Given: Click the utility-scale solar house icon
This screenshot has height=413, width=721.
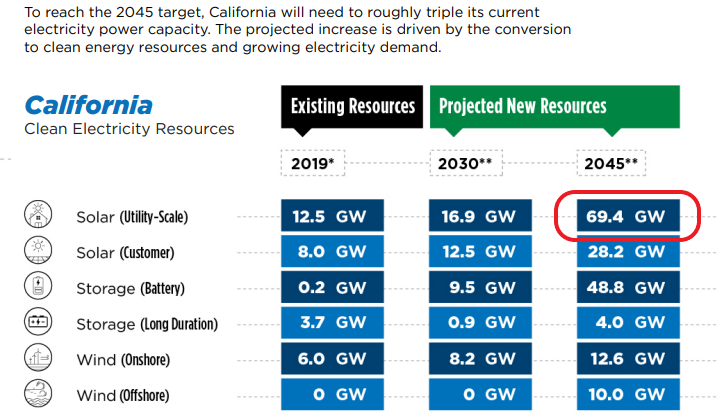Looking at the screenshot, I should (38, 214).
